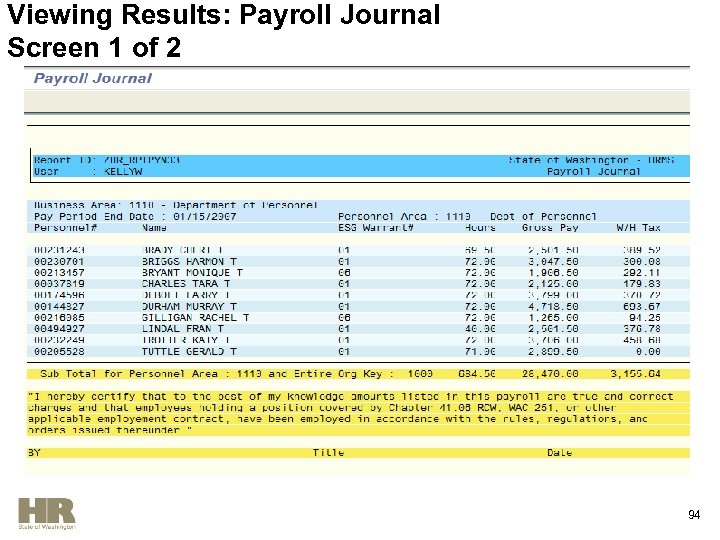Click the 'ESG Warrant#' column header
This screenshot has height=540, width=720.
[x=376, y=228]
